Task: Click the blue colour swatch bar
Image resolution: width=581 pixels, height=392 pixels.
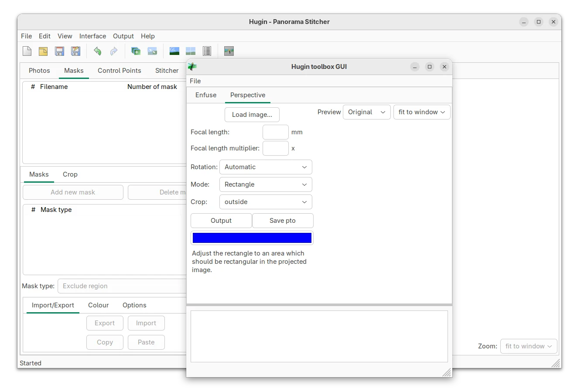Action: click(252, 238)
